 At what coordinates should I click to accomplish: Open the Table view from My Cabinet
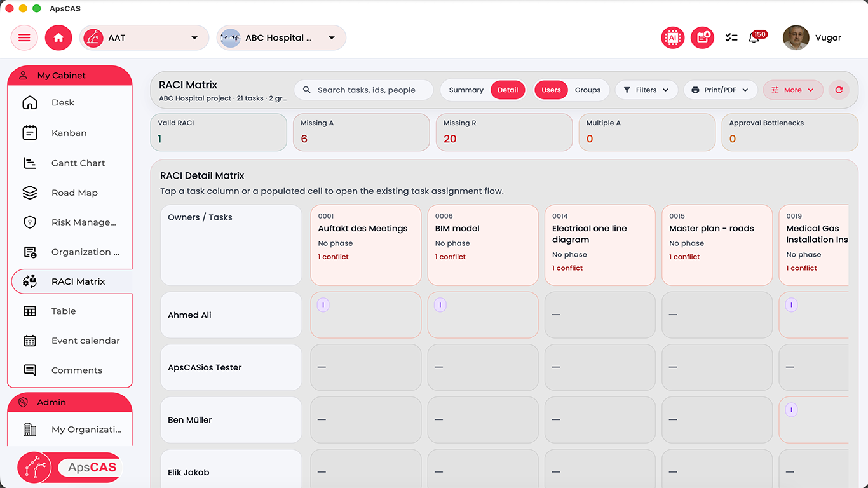click(x=64, y=311)
